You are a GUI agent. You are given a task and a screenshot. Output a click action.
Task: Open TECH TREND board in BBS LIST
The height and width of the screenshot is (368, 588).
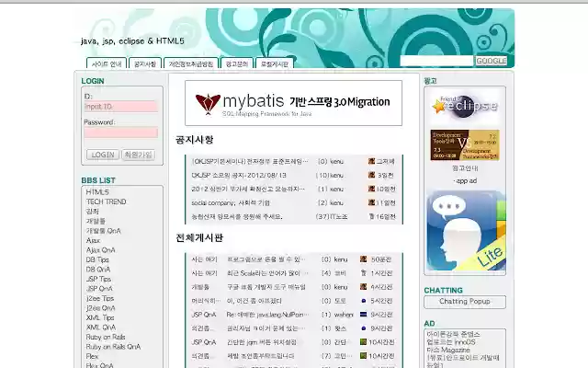coord(107,201)
